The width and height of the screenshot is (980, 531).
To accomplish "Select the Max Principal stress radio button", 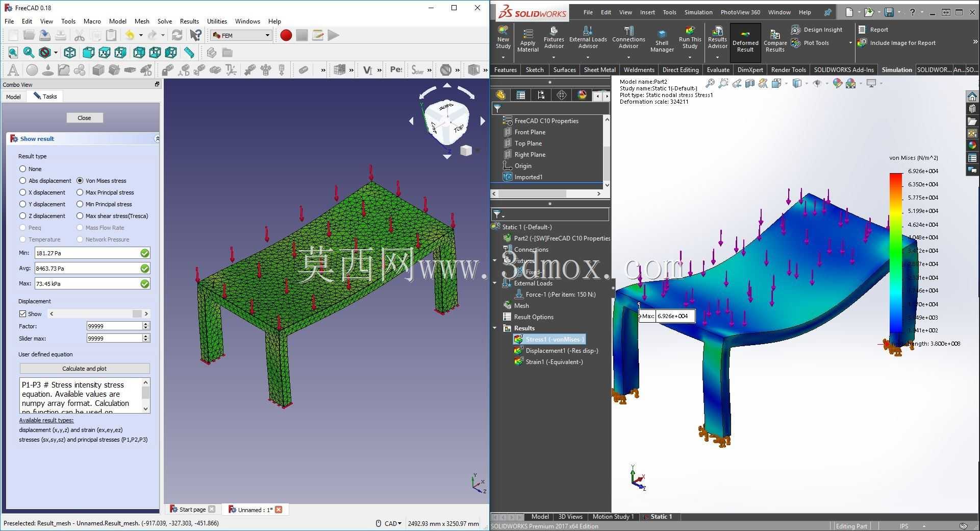I will point(80,192).
